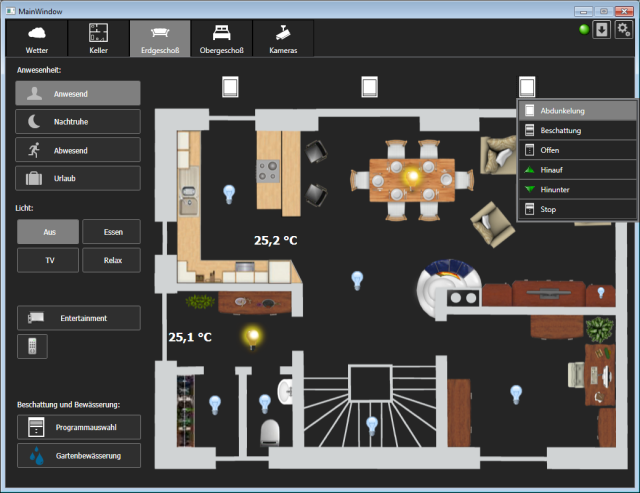Viewport: 640px width, 493px height.
Task: Click the remote control icon button
Action: click(32, 346)
